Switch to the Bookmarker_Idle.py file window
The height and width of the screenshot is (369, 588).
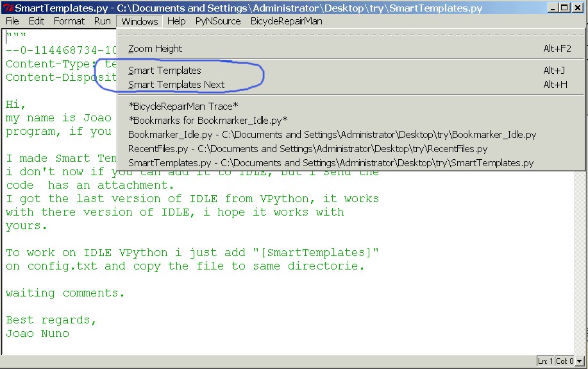pos(332,135)
